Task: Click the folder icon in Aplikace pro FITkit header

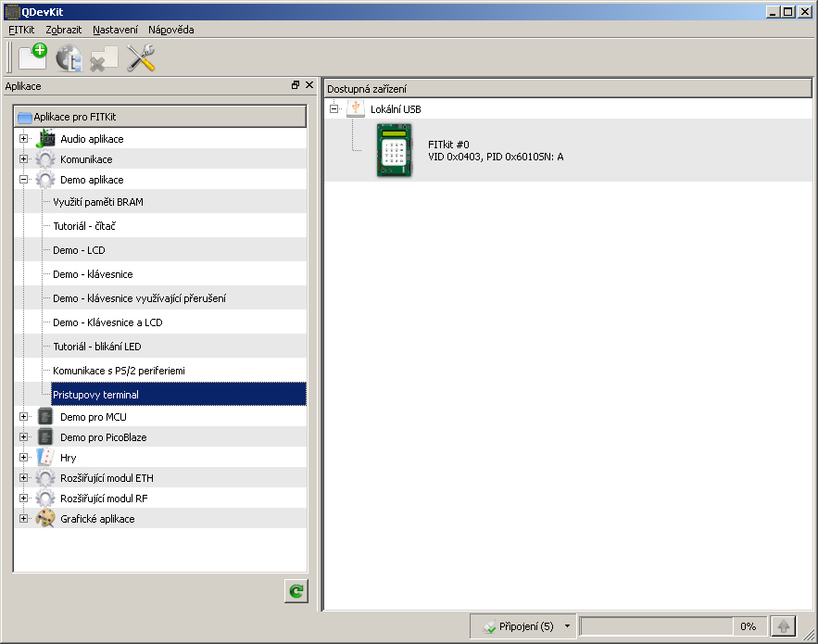Action: click(x=24, y=118)
